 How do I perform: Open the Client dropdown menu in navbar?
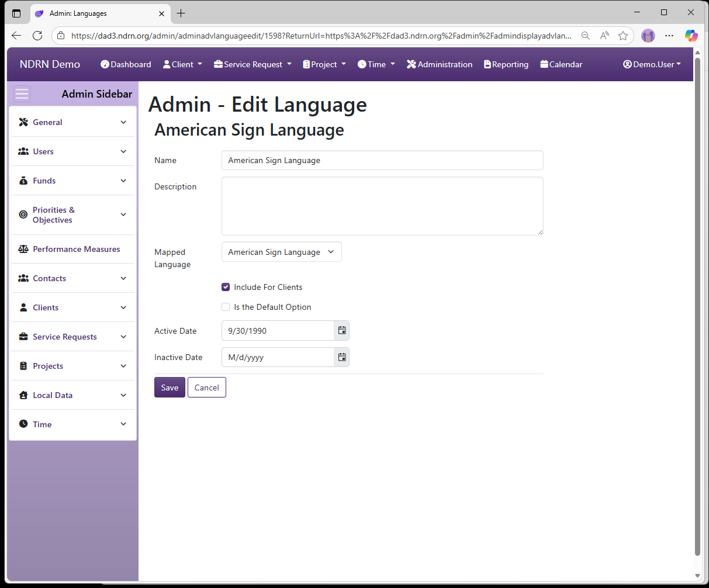183,64
